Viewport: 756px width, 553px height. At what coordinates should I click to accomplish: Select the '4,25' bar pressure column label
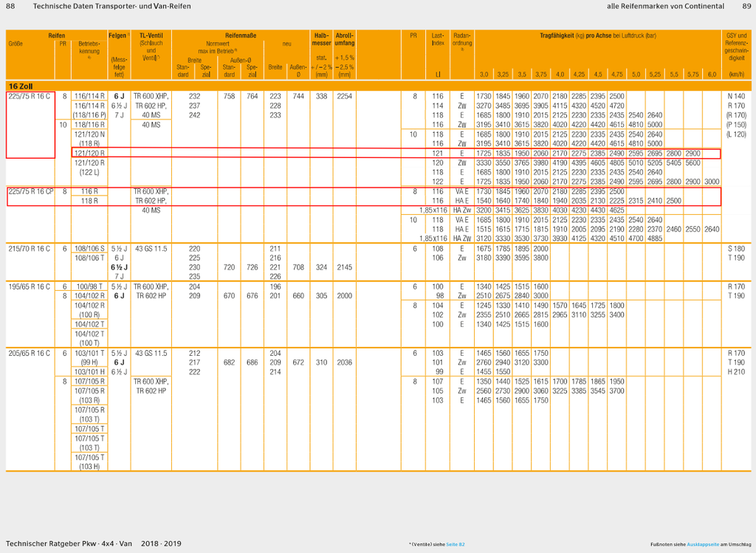pos(579,75)
